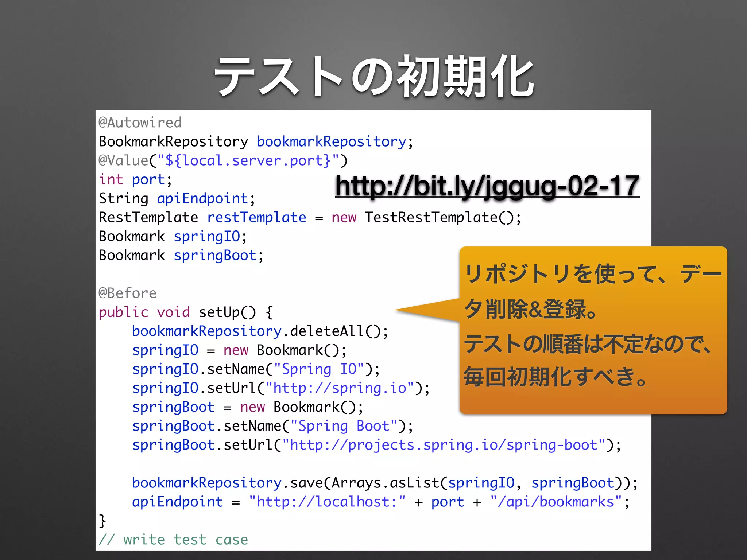Click the callout line 毎回初期化すべき。
Screen dimensions: 747x560
(x=556, y=377)
